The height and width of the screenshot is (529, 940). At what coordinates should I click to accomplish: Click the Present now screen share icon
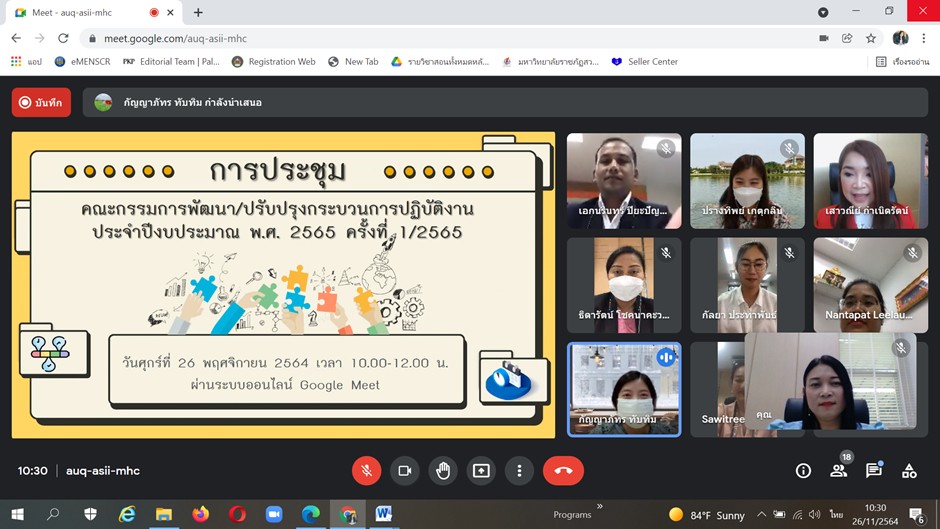click(x=481, y=470)
